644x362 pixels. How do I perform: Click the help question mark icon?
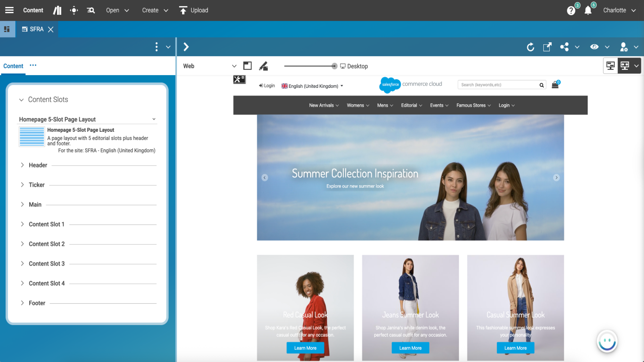click(571, 11)
